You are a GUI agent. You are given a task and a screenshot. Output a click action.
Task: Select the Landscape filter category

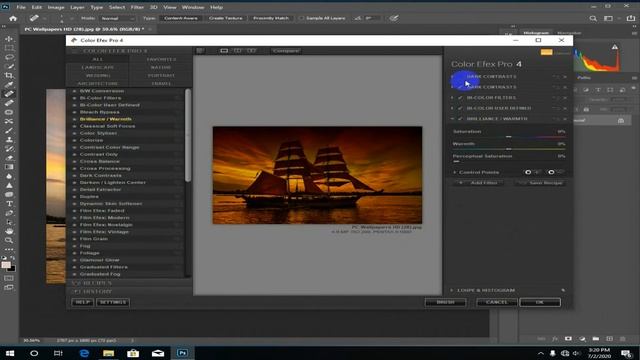pyautogui.click(x=98, y=67)
